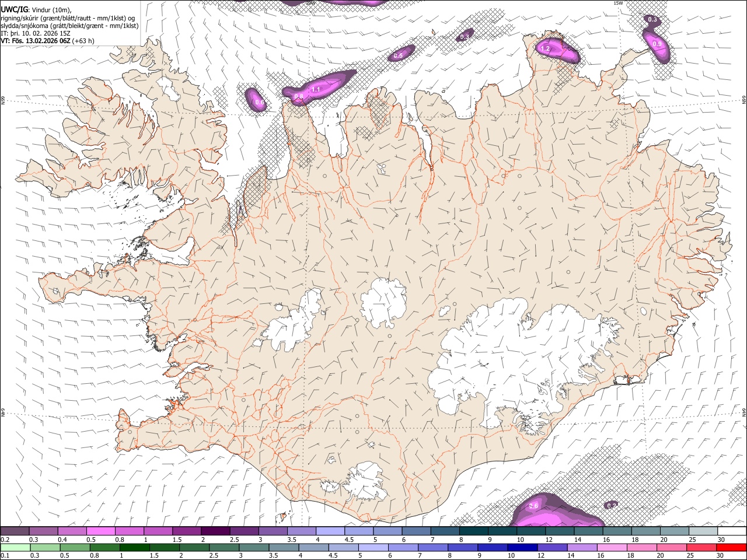Click the 0.5 precipitation value on the map

pos(398,56)
